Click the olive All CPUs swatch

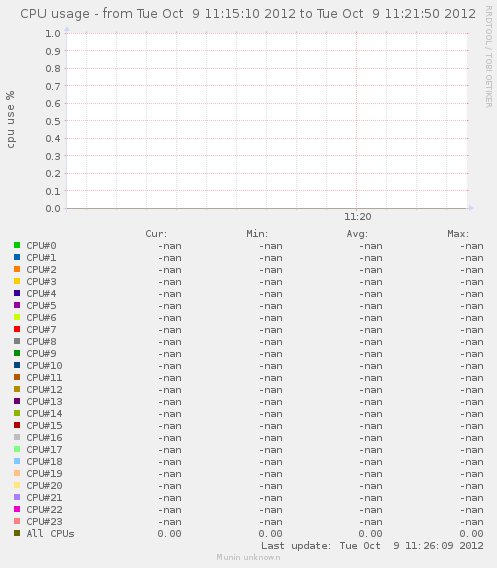(17, 533)
